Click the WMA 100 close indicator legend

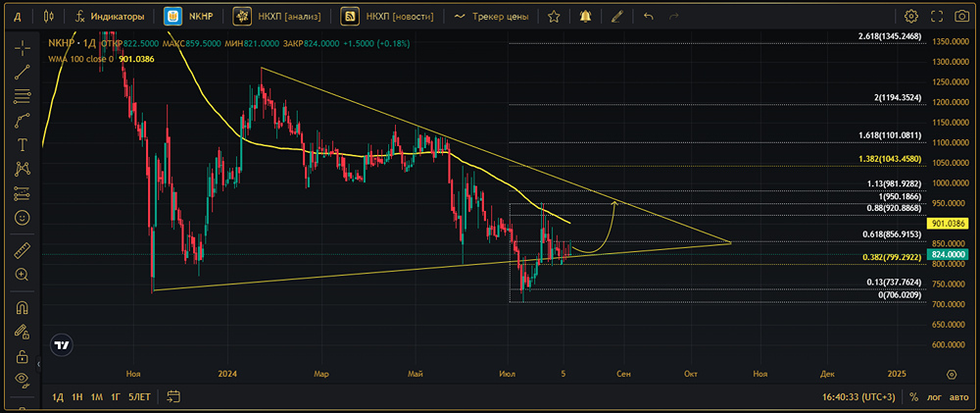(81, 59)
